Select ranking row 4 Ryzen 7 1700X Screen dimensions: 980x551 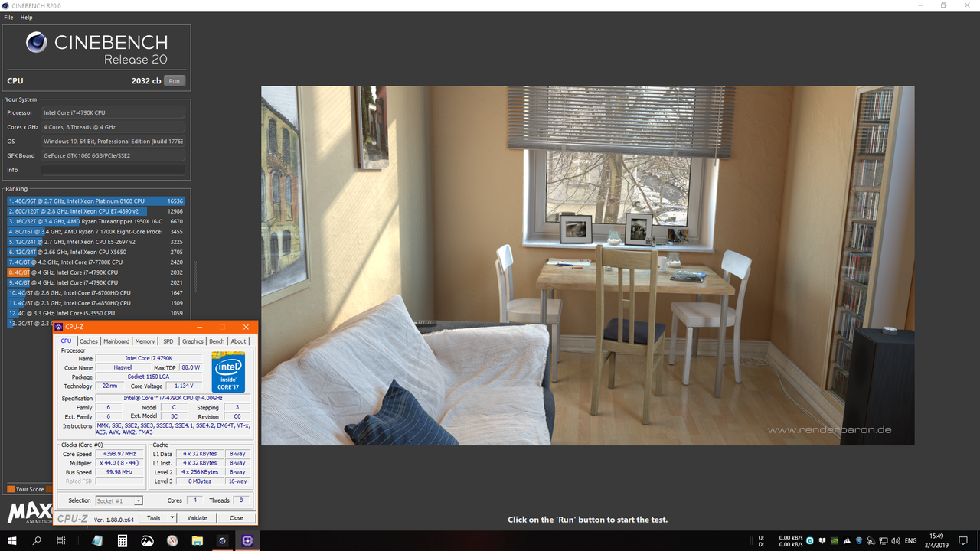pos(96,232)
